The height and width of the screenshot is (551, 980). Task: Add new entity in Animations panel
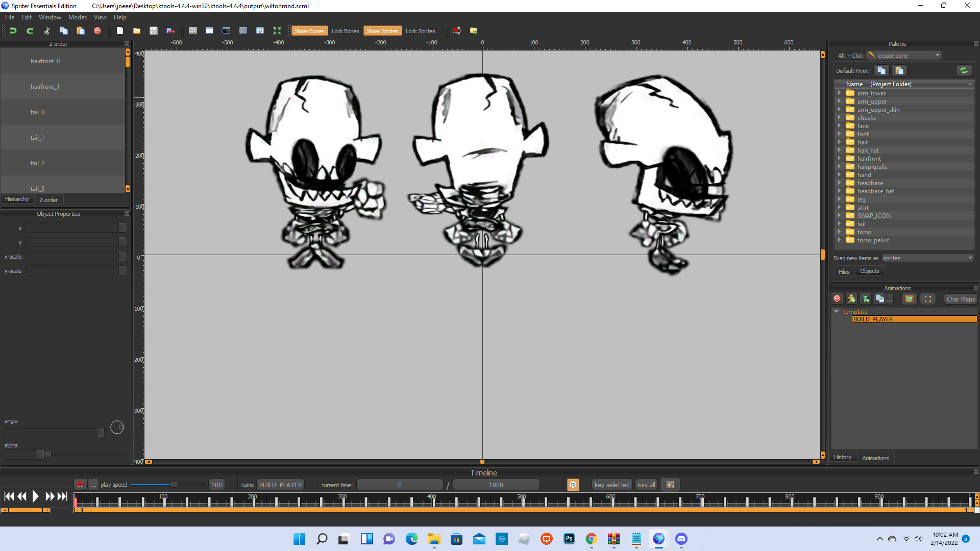click(x=851, y=299)
